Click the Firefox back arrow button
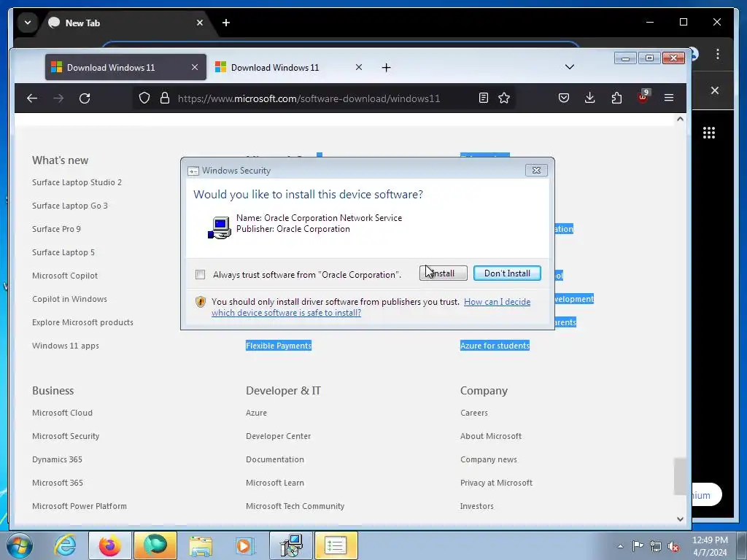Screen dimensions: 747x560 32,98
